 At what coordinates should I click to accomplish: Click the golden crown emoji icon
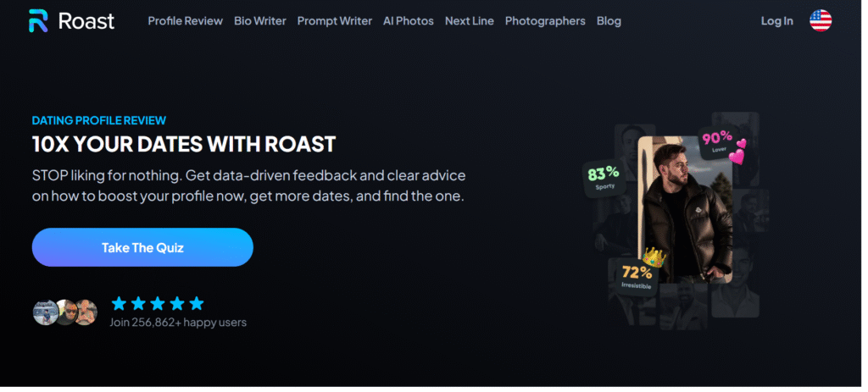(654, 256)
